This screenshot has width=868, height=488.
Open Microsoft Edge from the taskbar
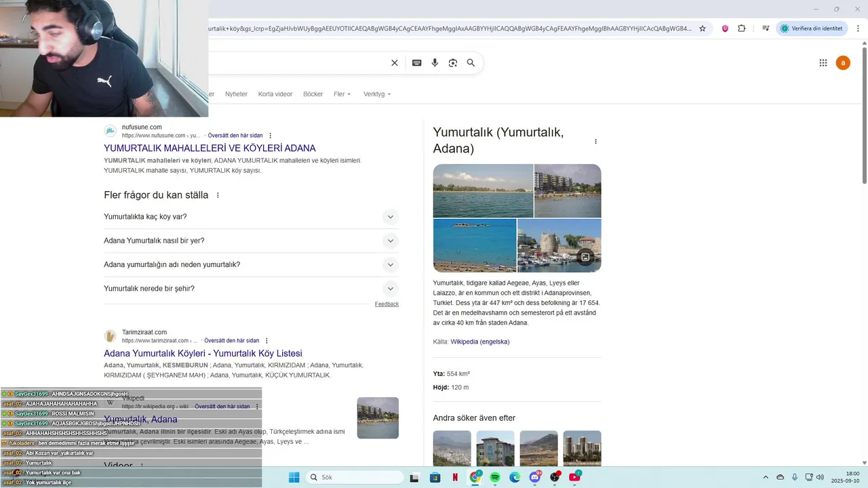(x=515, y=477)
